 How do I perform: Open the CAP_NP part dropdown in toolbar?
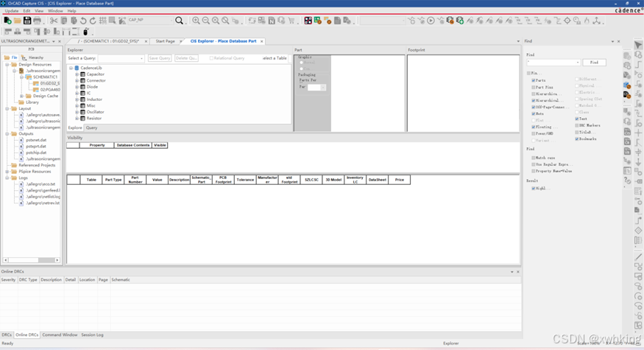(171, 20)
